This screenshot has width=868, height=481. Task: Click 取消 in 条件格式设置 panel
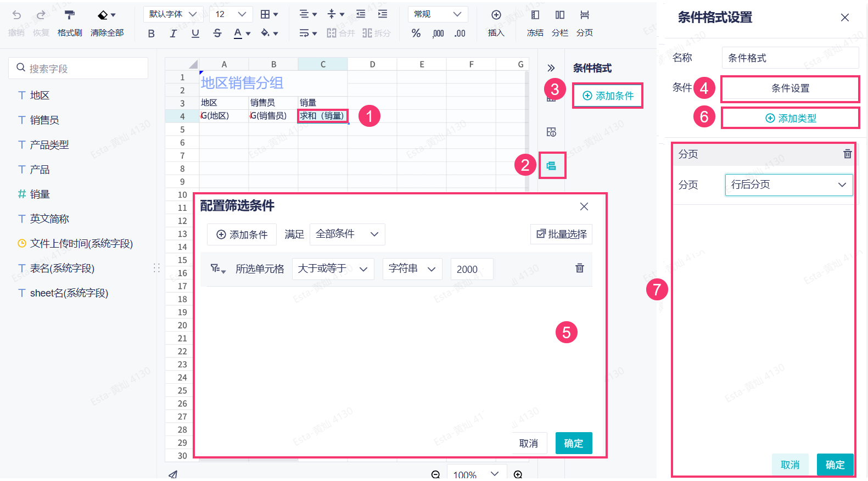click(x=791, y=465)
